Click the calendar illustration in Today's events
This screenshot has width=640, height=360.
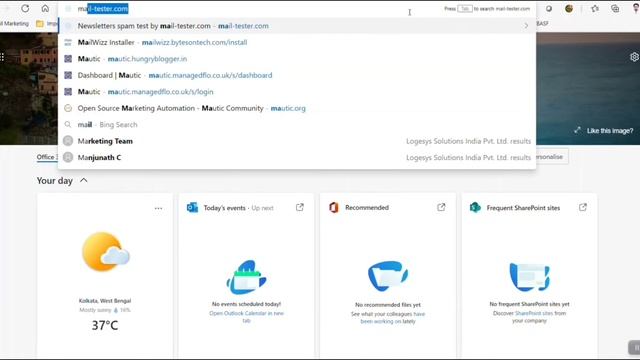246,277
